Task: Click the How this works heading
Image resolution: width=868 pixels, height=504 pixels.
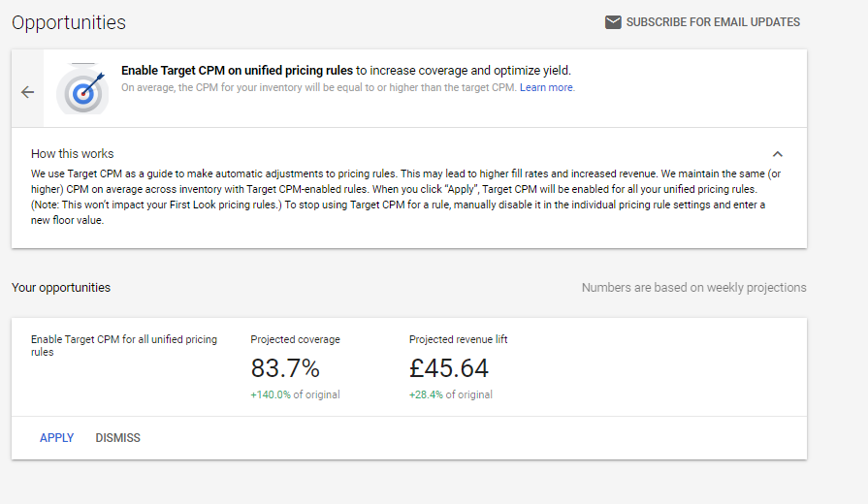Action: [x=72, y=154]
